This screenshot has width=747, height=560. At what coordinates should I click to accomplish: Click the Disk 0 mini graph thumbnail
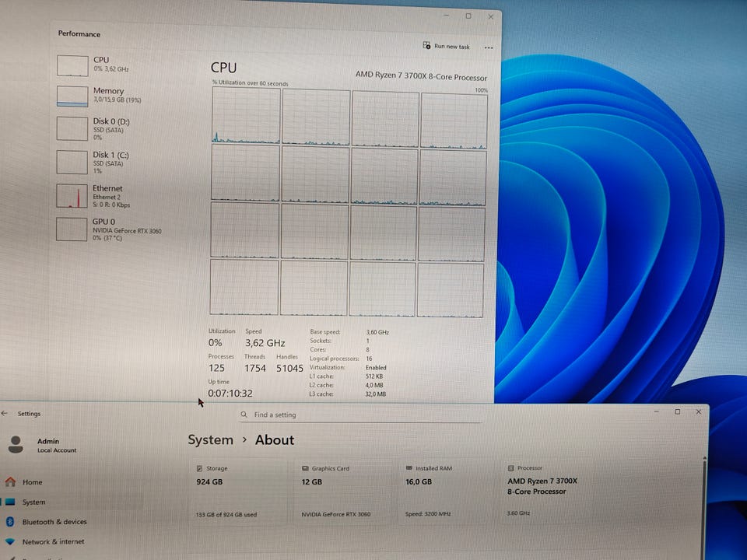click(72, 128)
